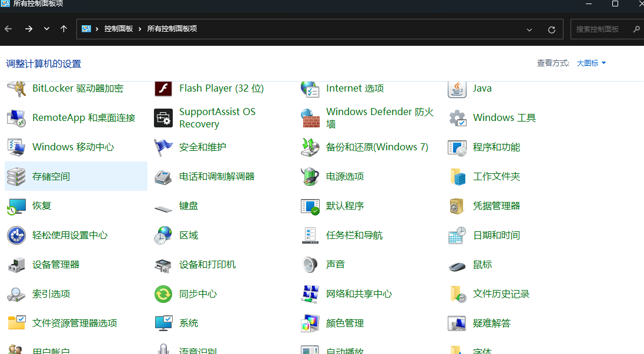
Task: Click the 疑难解答 text label
Action: pyautogui.click(x=492, y=323)
